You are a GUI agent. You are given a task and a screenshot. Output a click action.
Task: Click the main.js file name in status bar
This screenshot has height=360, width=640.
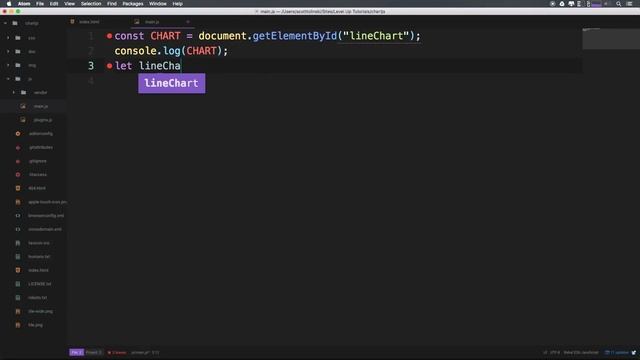click(140, 352)
